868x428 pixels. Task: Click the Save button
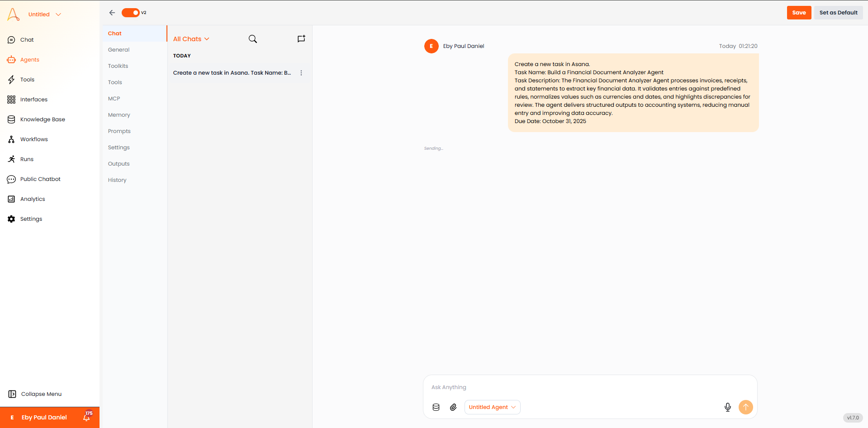[798, 13]
